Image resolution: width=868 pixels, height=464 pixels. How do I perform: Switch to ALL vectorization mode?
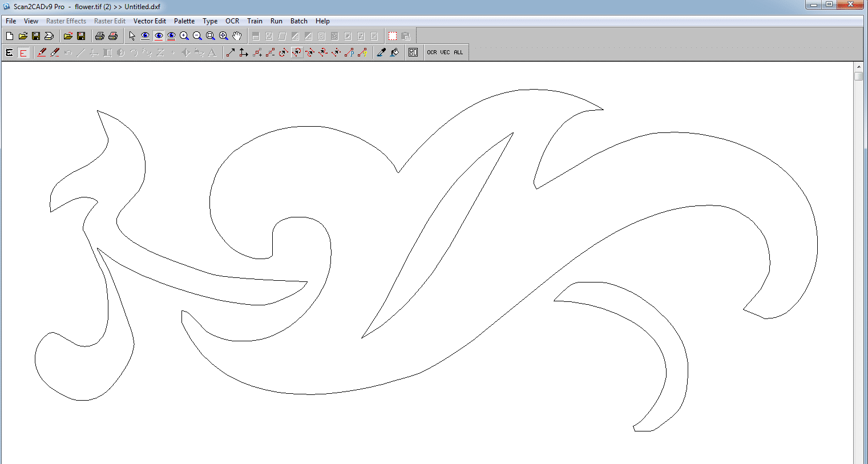click(x=458, y=52)
